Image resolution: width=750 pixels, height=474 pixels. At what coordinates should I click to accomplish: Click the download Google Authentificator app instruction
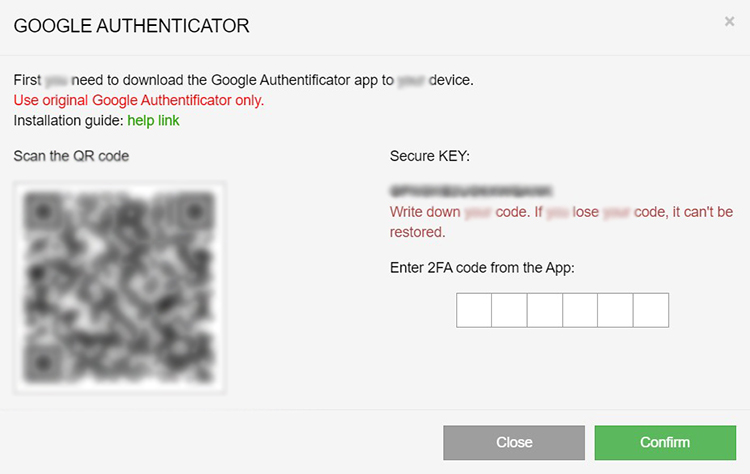tap(243, 80)
